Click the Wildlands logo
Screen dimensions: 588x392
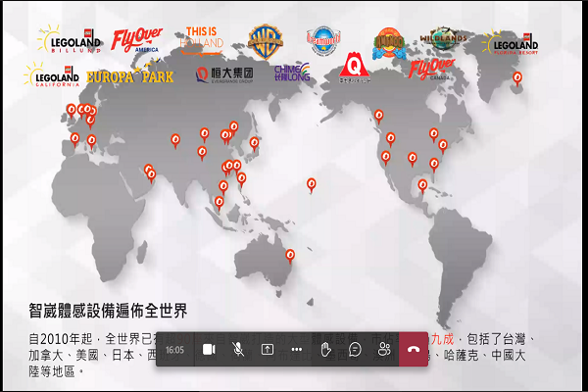click(x=443, y=38)
